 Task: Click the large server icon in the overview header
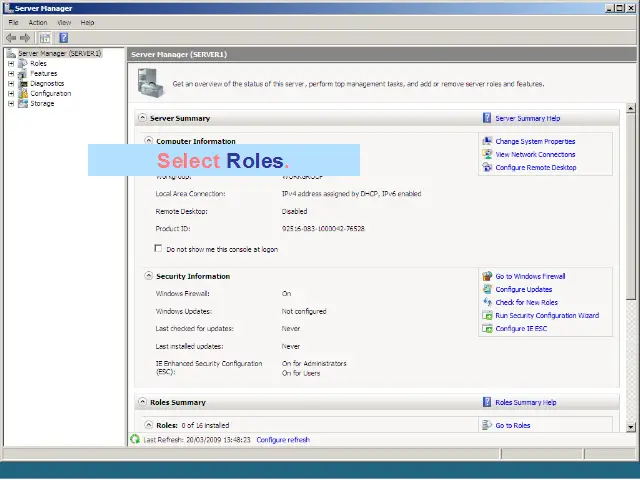point(151,83)
